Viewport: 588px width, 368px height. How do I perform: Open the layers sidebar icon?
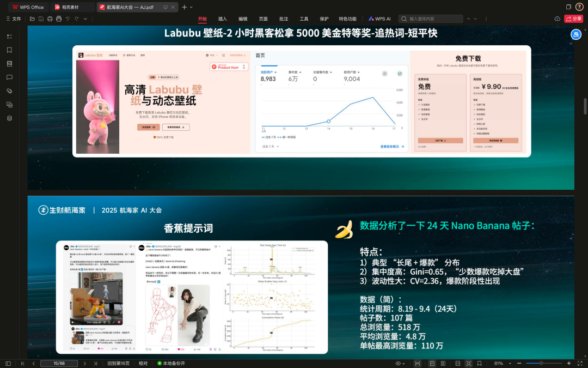(x=9, y=118)
